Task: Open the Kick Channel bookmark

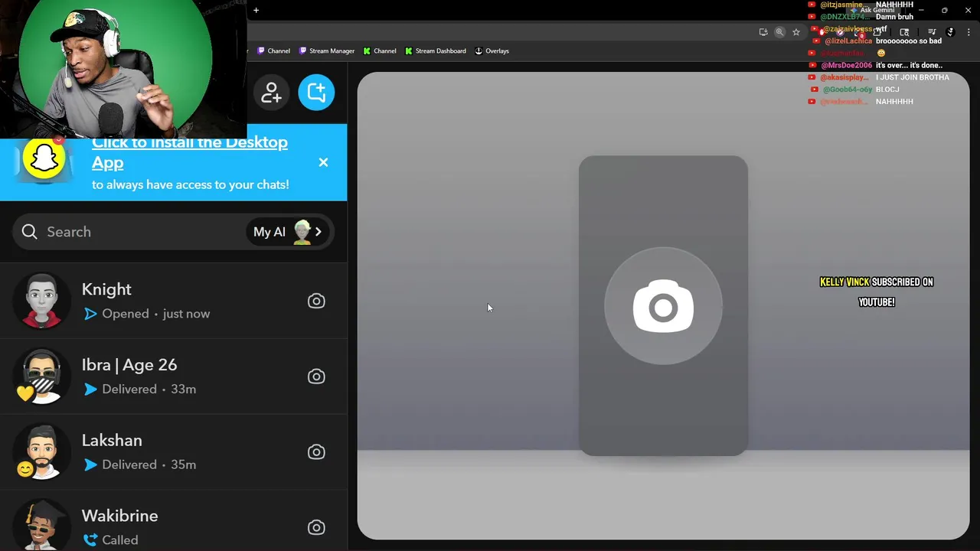Action: point(380,51)
